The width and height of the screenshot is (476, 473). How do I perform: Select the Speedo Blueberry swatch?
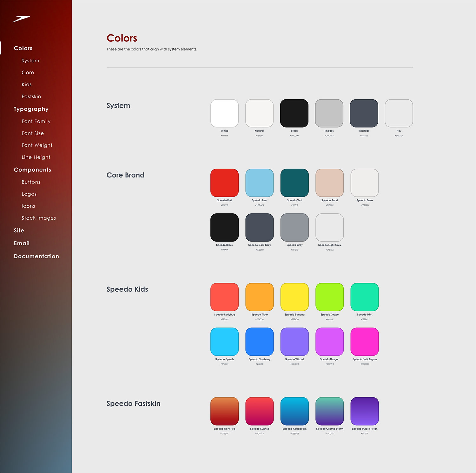(259, 342)
